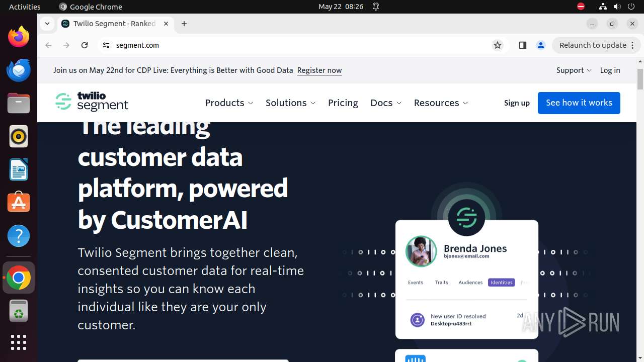Expand the Docs navigation menu
This screenshot has height=362, width=644.
[x=386, y=103]
